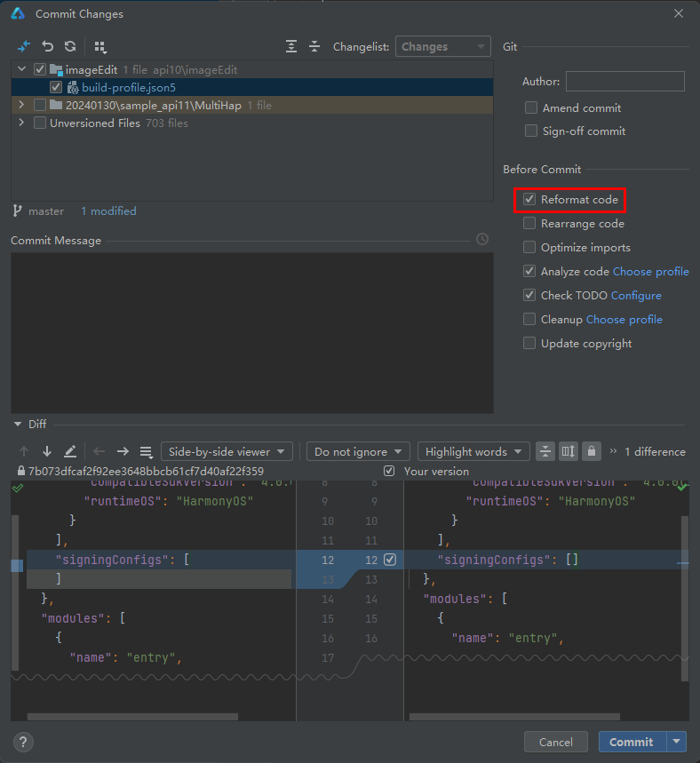Click the Rollback changes icon
This screenshot has height=763, width=700.
[48, 46]
